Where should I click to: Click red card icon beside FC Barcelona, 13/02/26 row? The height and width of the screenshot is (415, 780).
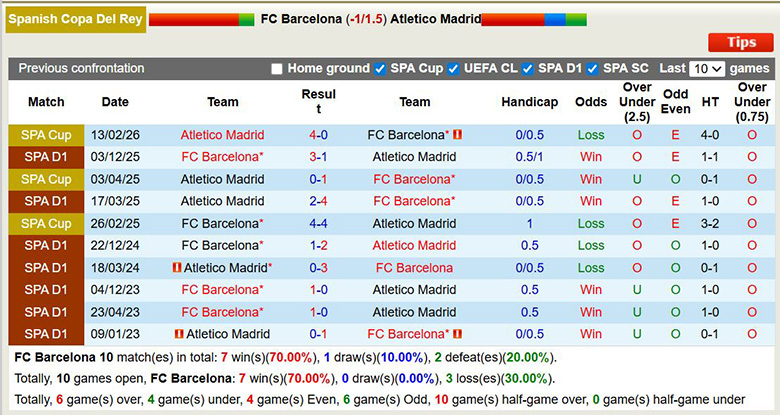(x=457, y=135)
